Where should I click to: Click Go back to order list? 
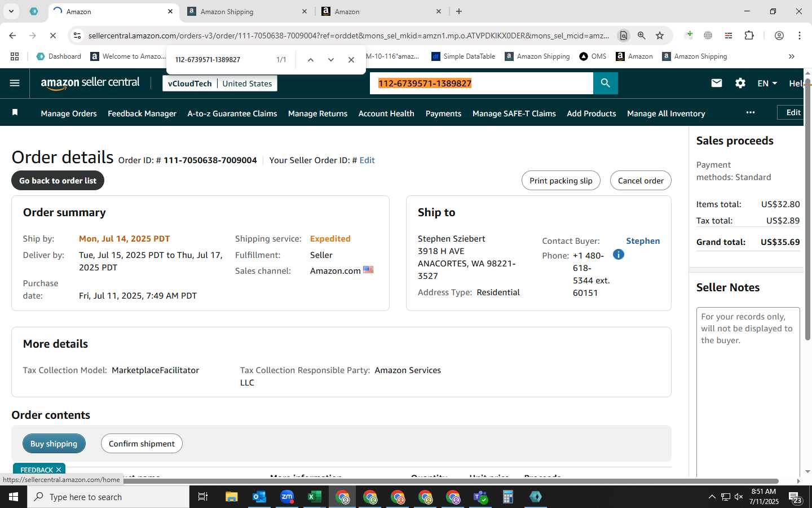[x=58, y=181]
